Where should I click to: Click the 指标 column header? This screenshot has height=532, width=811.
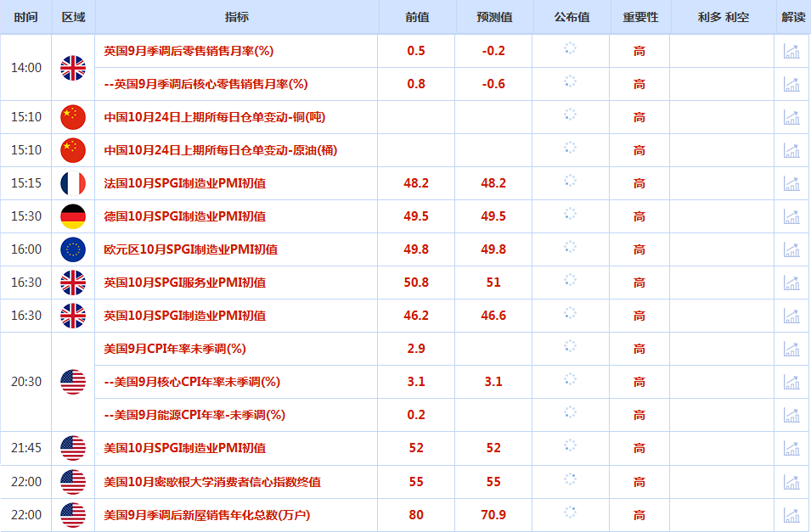[x=237, y=17]
